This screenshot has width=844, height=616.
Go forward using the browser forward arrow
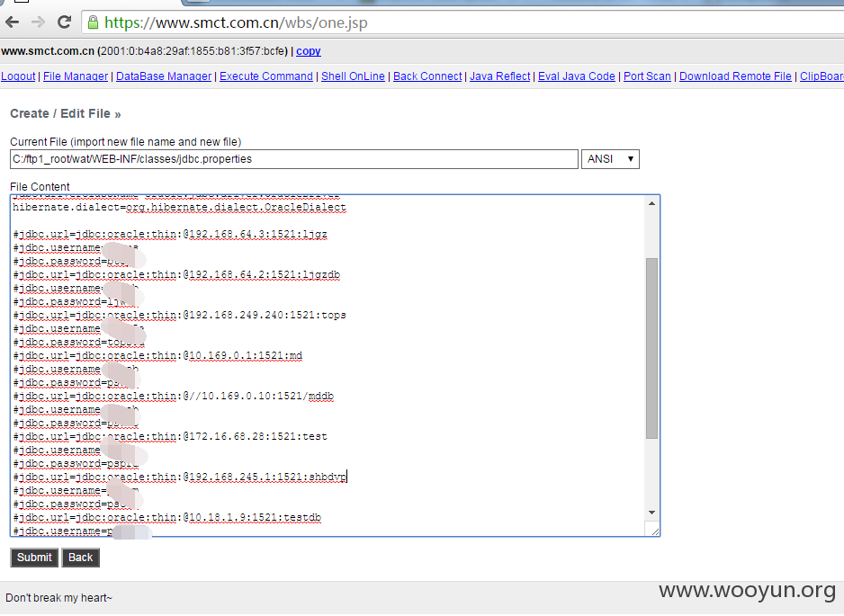38,22
